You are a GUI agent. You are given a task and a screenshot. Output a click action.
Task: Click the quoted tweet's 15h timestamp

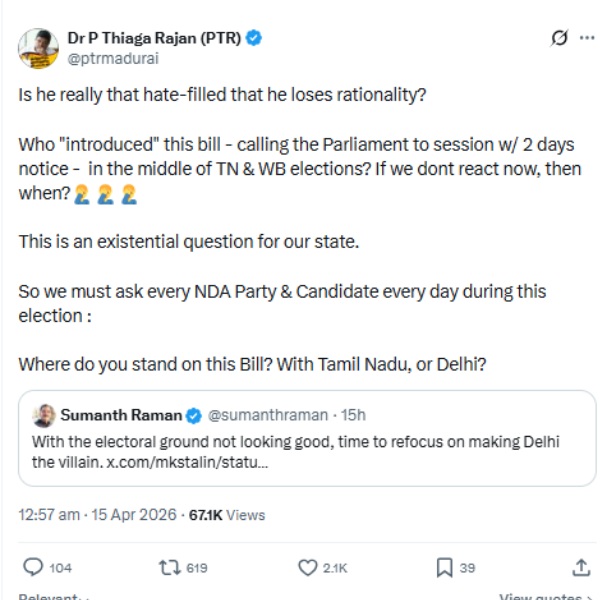coord(353,415)
